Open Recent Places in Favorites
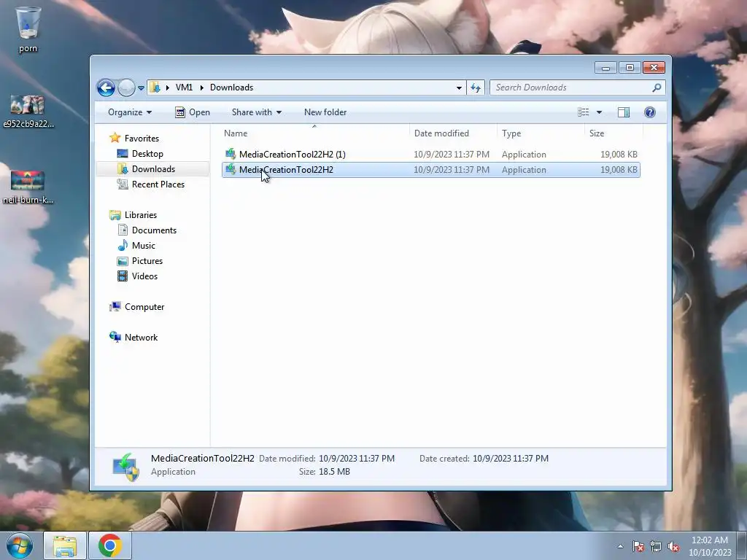This screenshot has height=560, width=747. click(158, 184)
